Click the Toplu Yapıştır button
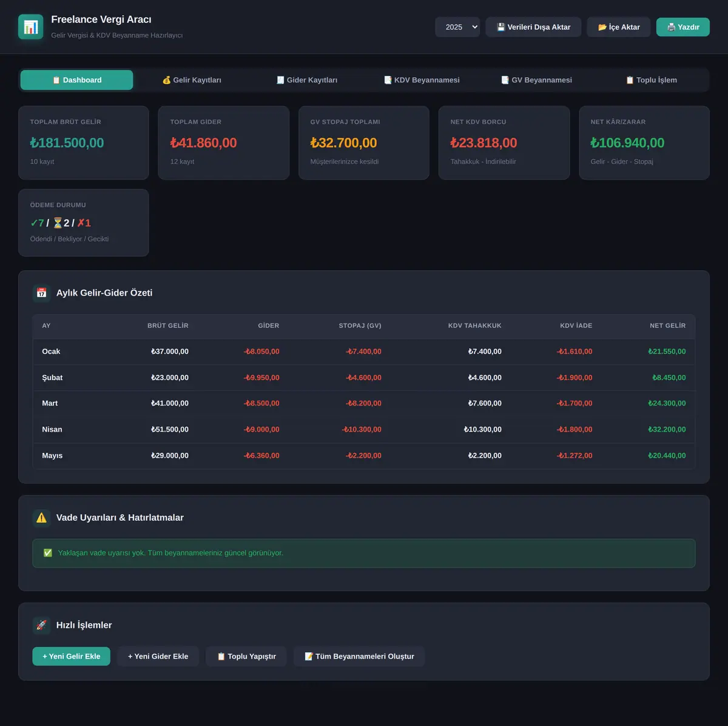 [246, 656]
